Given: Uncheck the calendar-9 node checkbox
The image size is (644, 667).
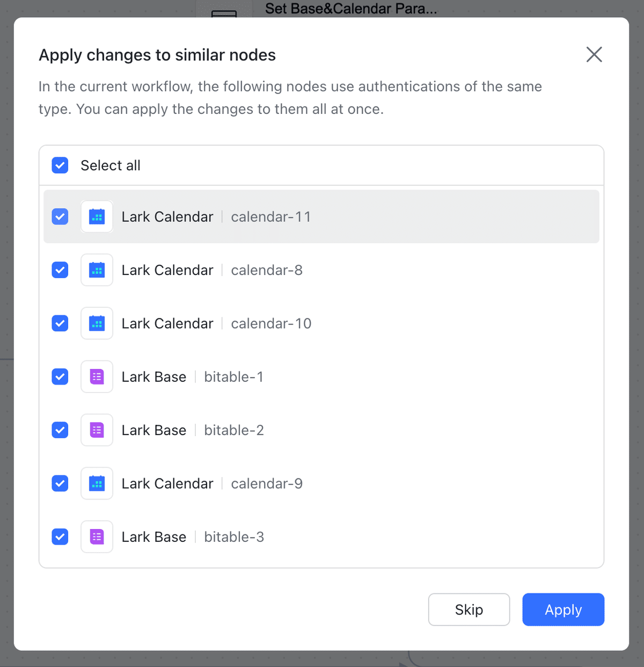Looking at the screenshot, I should pos(60,483).
